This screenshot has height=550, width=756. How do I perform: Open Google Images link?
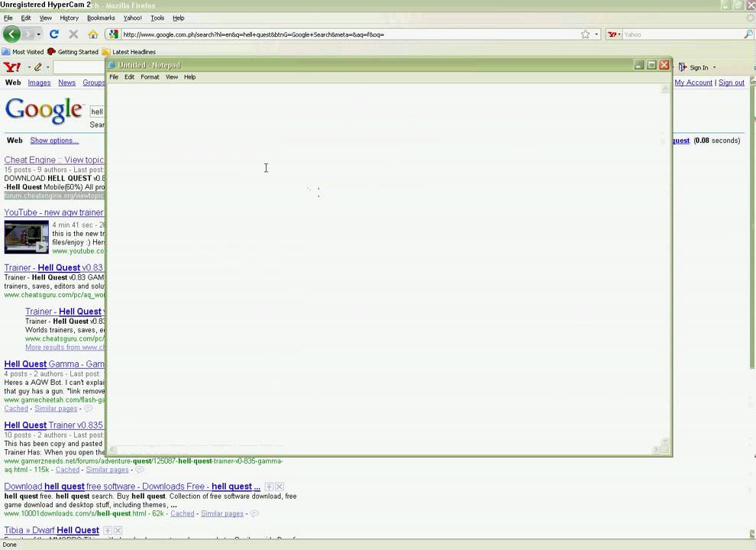pos(39,82)
